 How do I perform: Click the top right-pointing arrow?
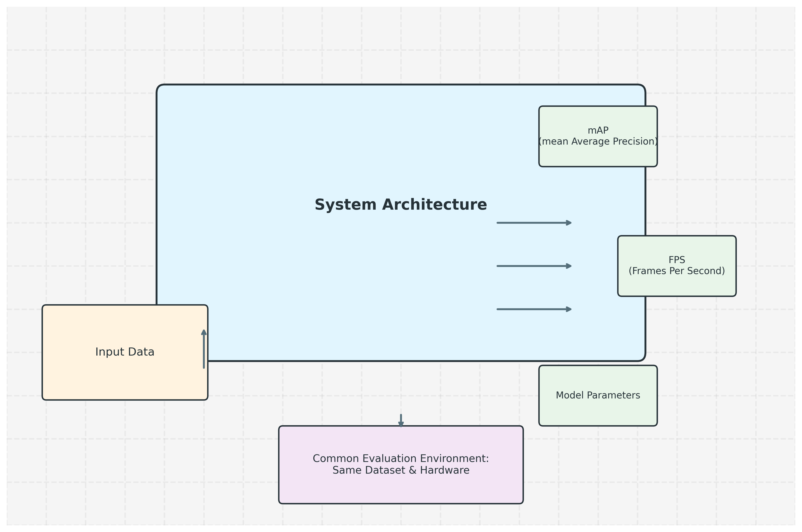(534, 223)
